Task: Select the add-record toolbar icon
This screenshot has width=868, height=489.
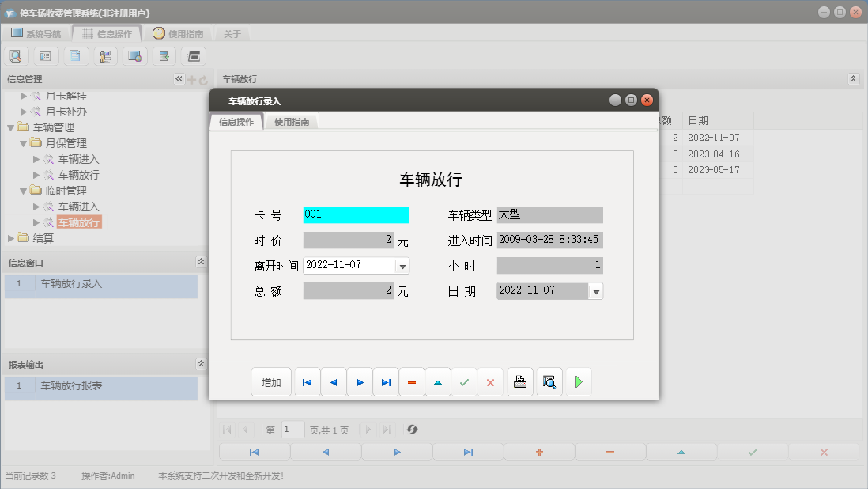Action: tap(164, 56)
